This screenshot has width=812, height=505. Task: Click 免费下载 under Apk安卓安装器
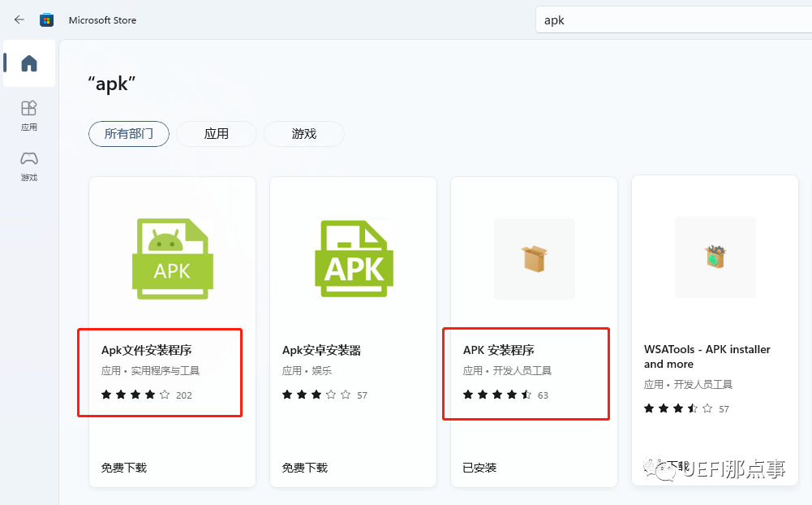[x=305, y=468]
